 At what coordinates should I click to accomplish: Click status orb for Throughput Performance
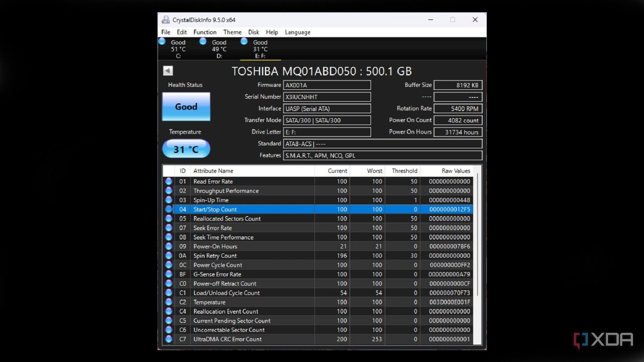click(x=168, y=190)
